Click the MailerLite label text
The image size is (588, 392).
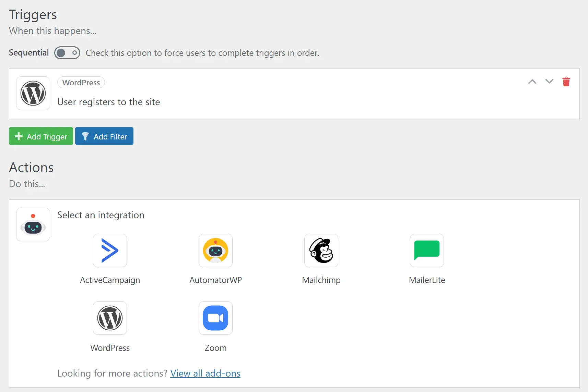pyautogui.click(x=427, y=280)
